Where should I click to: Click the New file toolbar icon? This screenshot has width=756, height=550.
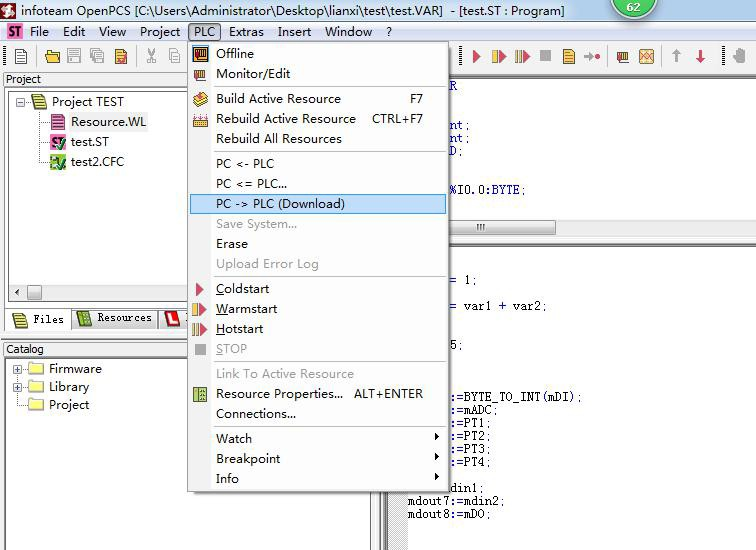[x=21, y=57]
